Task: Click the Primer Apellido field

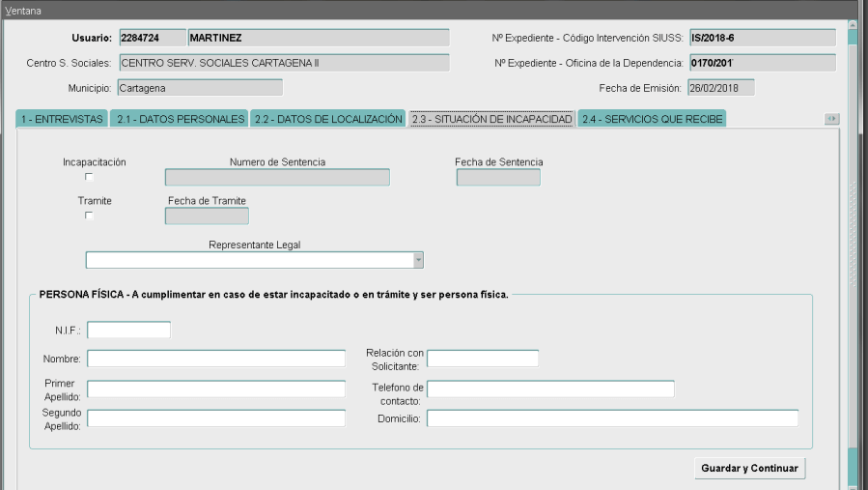Action: click(215, 389)
